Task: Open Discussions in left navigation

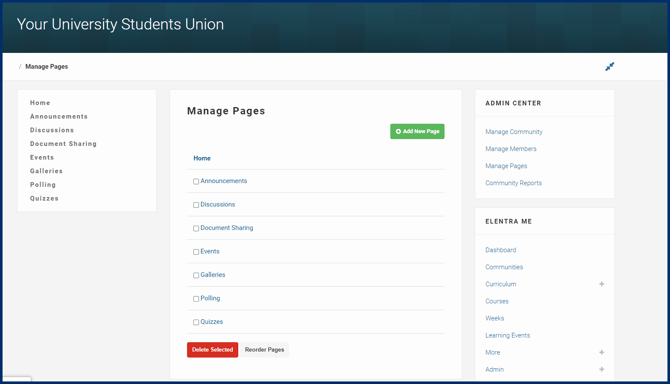Action: tap(52, 130)
